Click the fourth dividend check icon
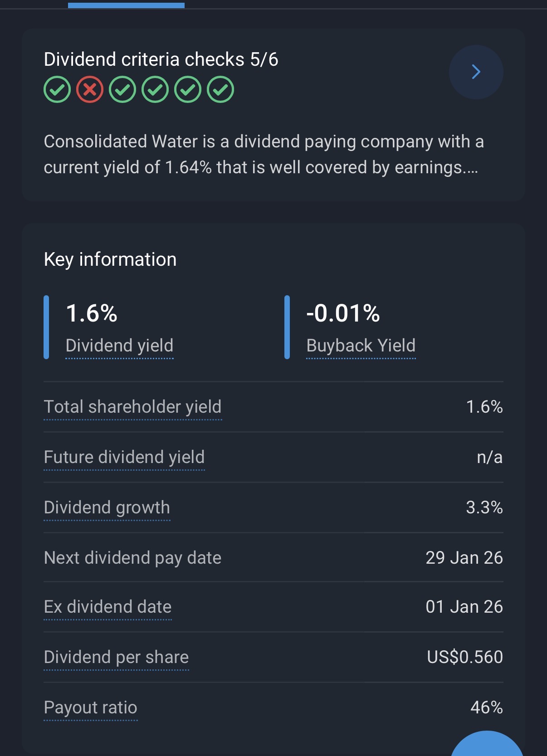 (155, 90)
